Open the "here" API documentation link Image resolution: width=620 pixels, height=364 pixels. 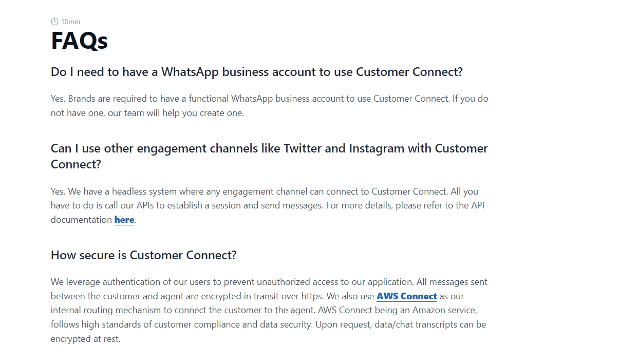tap(124, 220)
